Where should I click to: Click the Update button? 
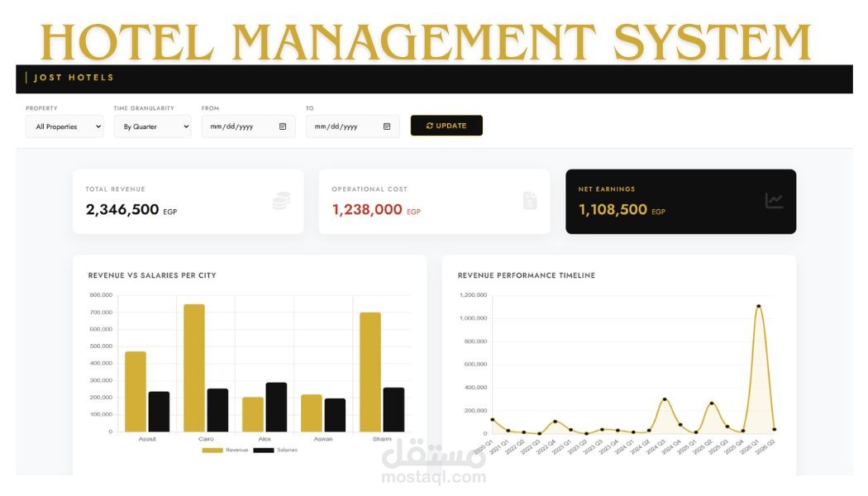point(446,126)
